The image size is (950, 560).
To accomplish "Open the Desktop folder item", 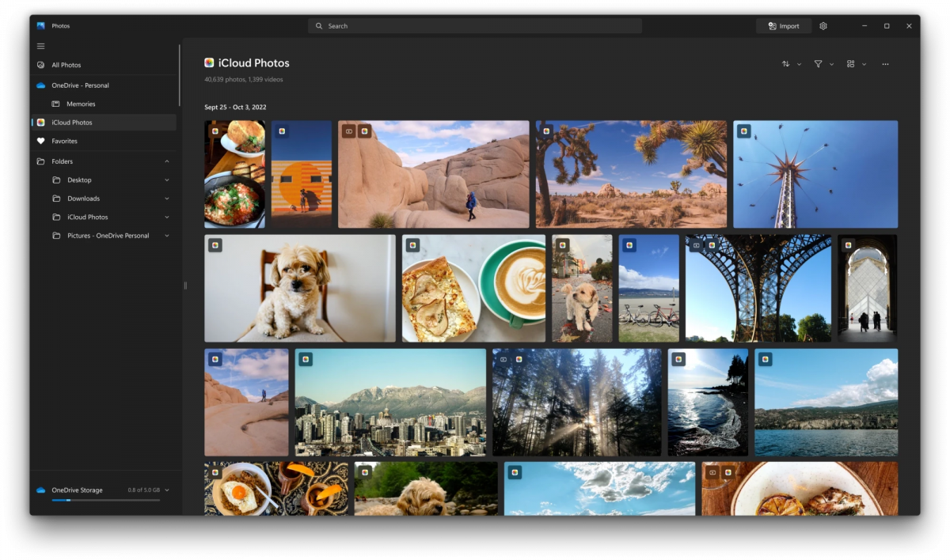I will click(104, 180).
